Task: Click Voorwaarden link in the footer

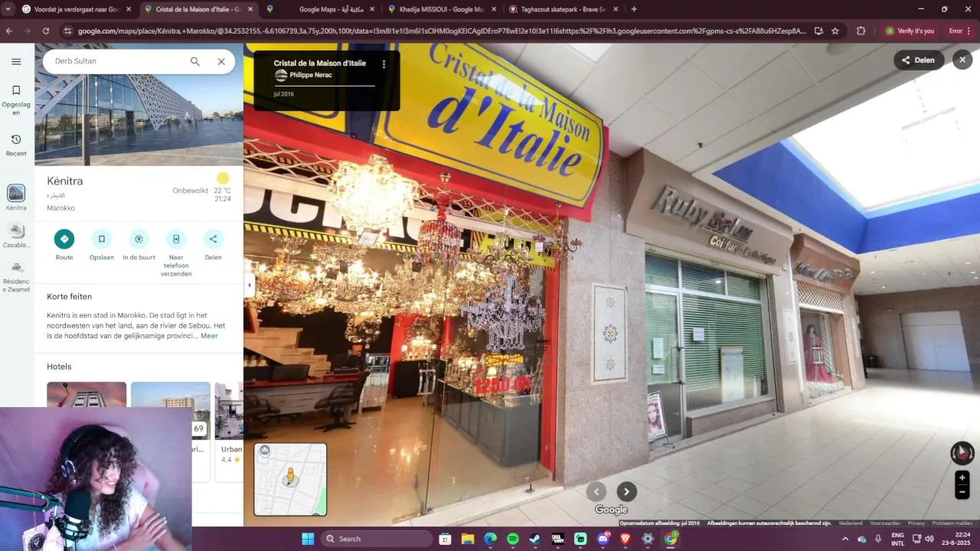Action: coord(885,523)
